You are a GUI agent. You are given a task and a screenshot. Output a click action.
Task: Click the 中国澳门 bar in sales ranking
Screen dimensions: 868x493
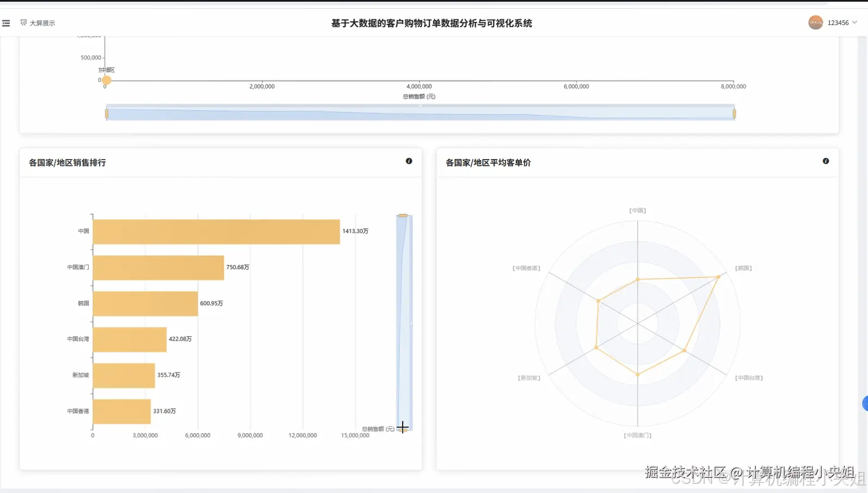click(158, 267)
